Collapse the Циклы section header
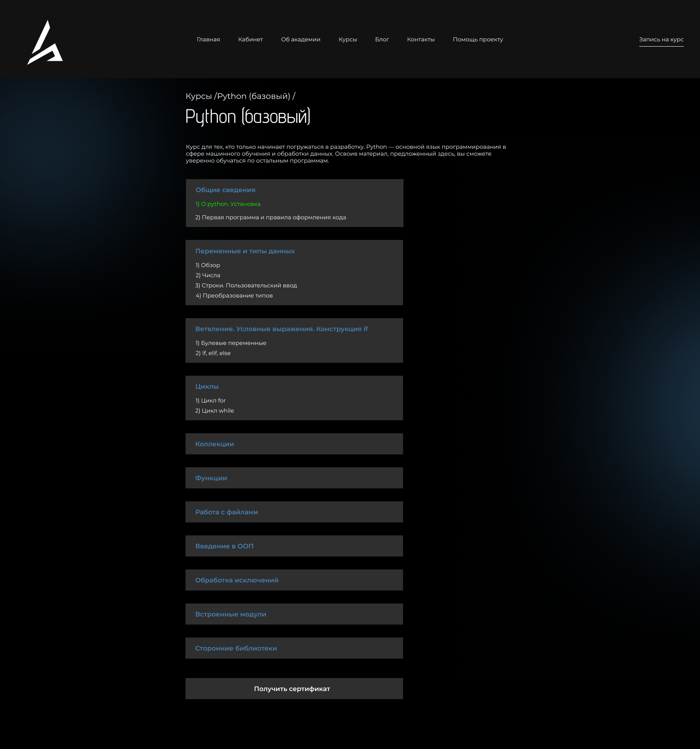 (x=207, y=386)
